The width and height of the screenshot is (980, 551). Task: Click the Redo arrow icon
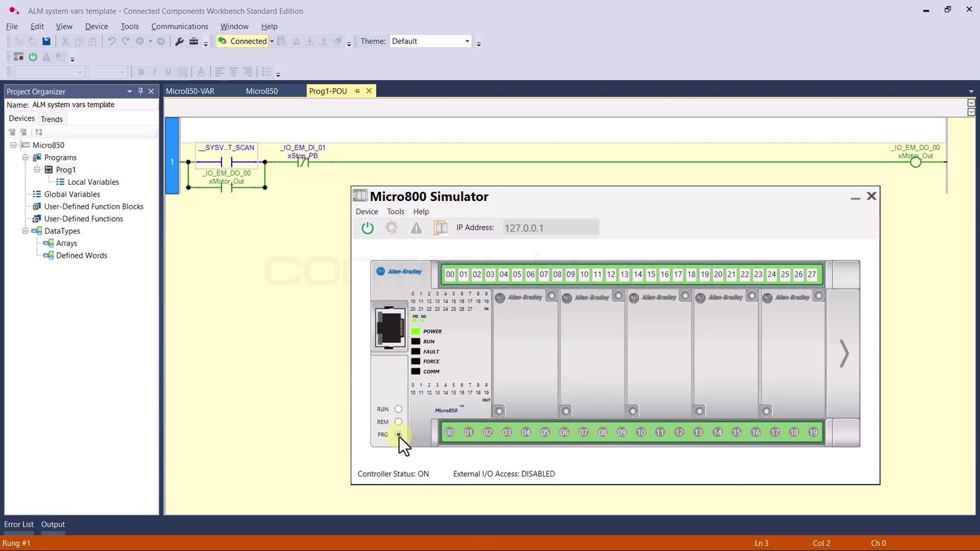[125, 41]
